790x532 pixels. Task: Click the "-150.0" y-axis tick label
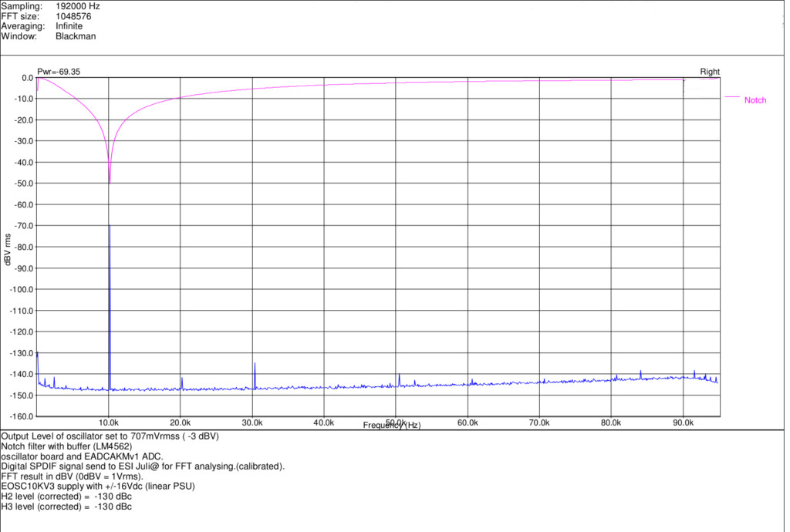22,396
